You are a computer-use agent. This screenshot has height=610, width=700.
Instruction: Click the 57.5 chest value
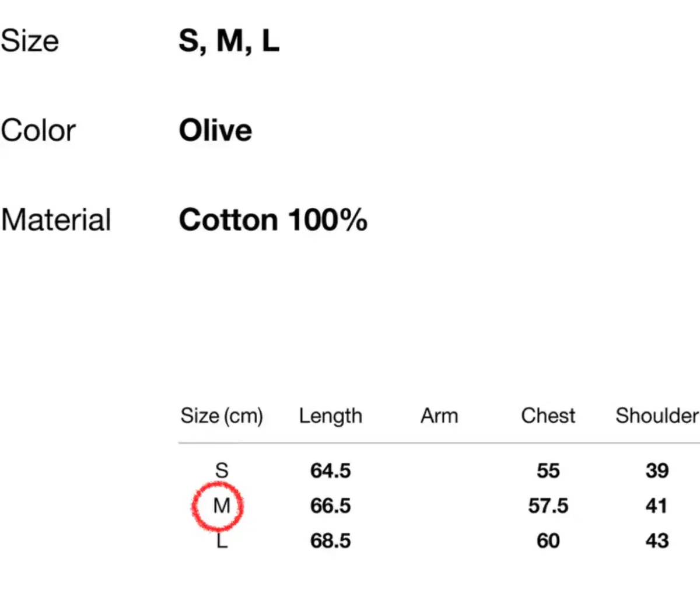pyautogui.click(x=548, y=506)
